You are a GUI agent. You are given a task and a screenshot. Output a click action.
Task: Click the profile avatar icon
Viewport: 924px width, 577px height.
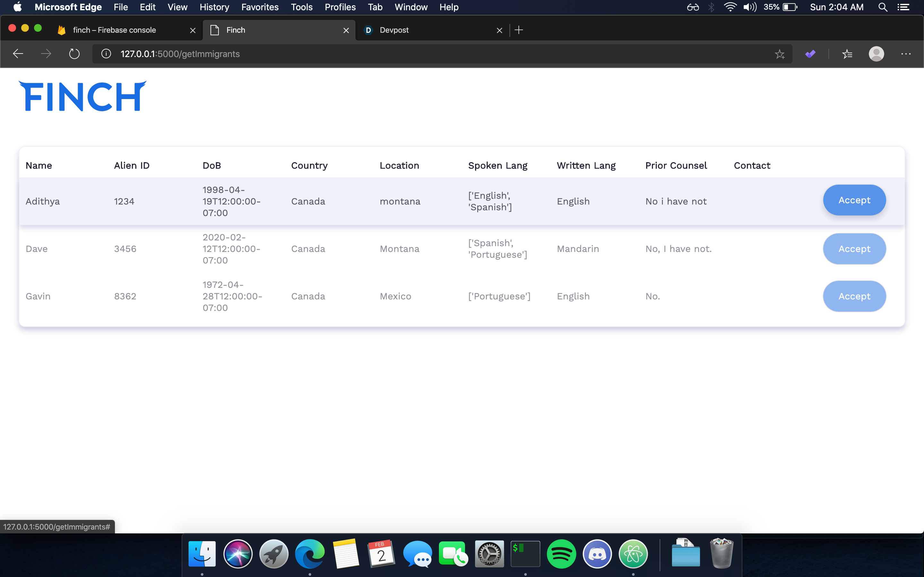tap(876, 54)
